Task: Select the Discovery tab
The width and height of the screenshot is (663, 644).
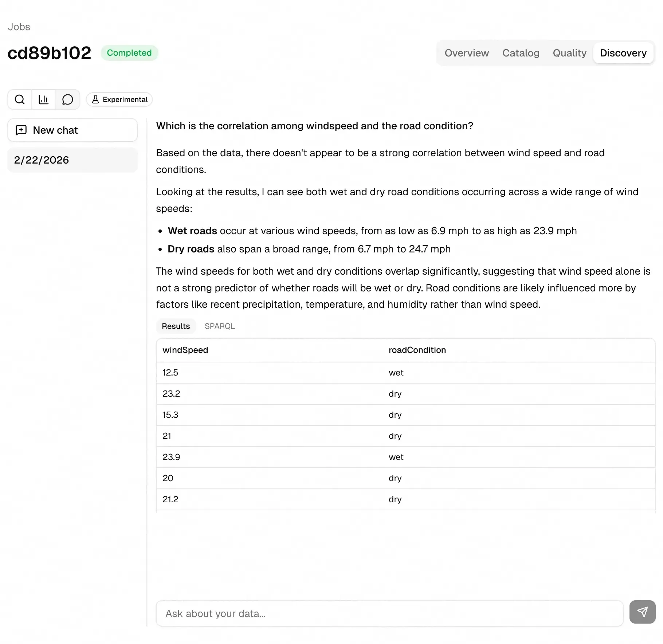Action: [623, 53]
